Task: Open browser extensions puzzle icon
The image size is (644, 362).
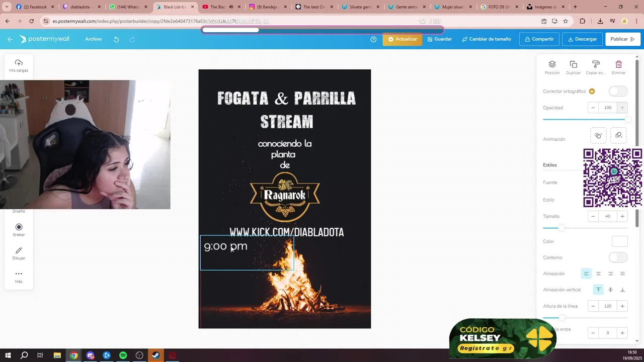Action: coord(582,21)
